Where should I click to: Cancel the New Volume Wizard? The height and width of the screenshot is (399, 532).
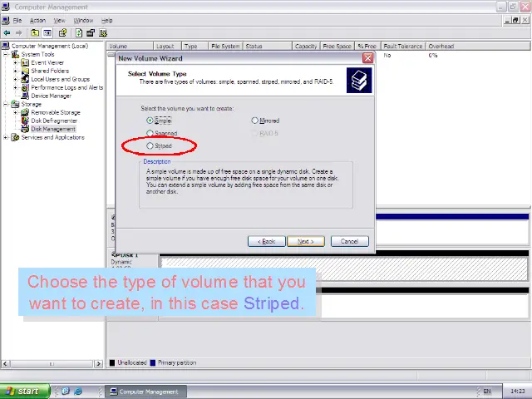tap(349, 241)
